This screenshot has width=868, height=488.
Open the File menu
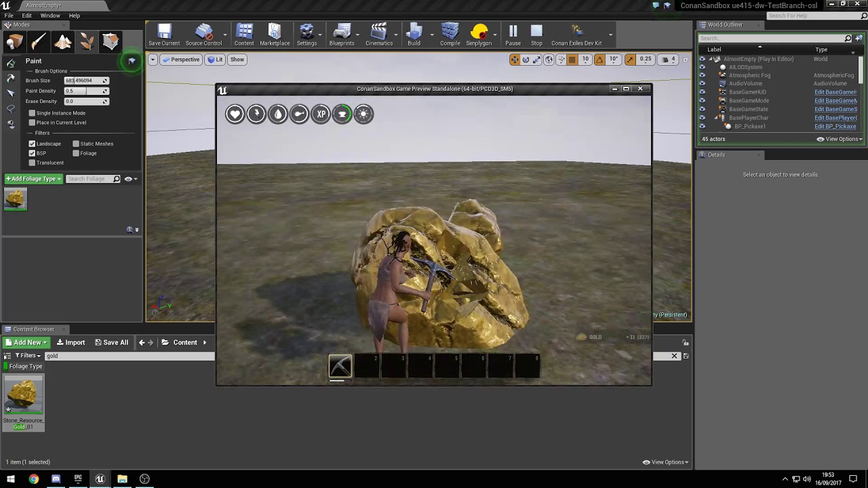tap(9, 16)
